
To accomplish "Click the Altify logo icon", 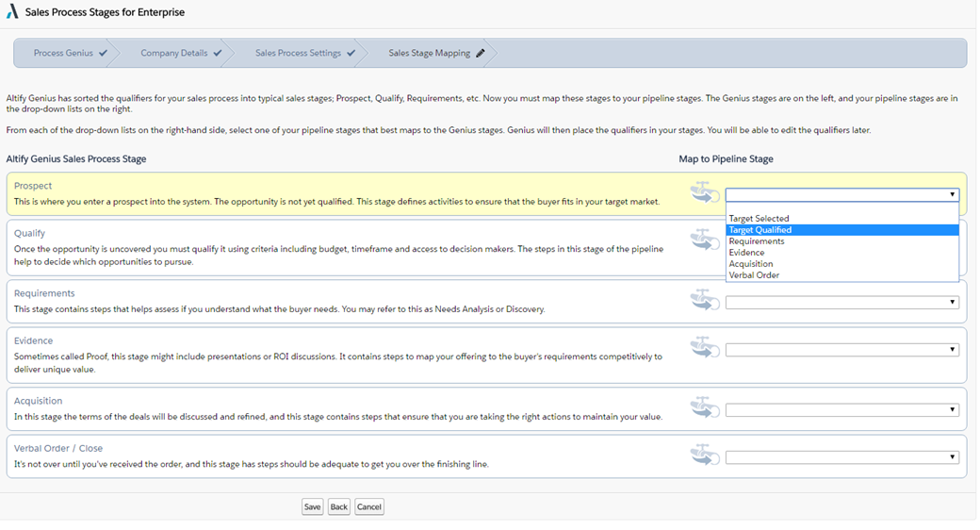I will tap(12, 11).
